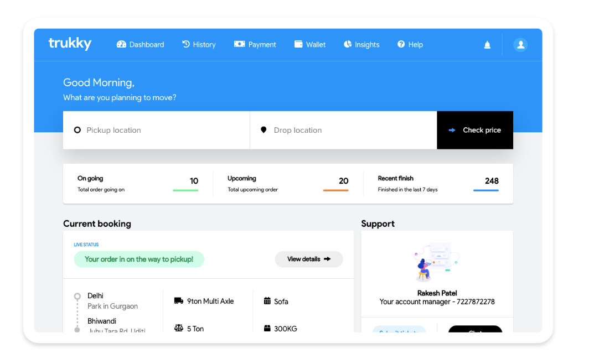The height and width of the screenshot is (364, 594).
Task: Click the trukky logo
Action: 70,44
